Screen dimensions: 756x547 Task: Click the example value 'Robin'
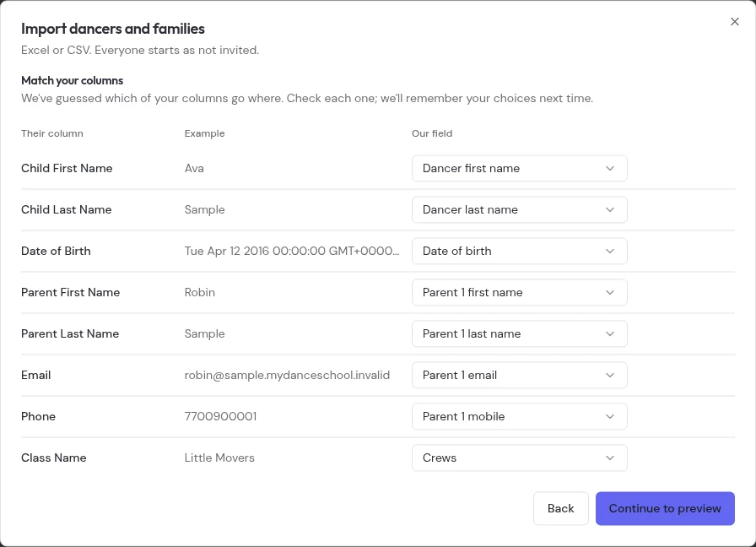[x=200, y=292]
